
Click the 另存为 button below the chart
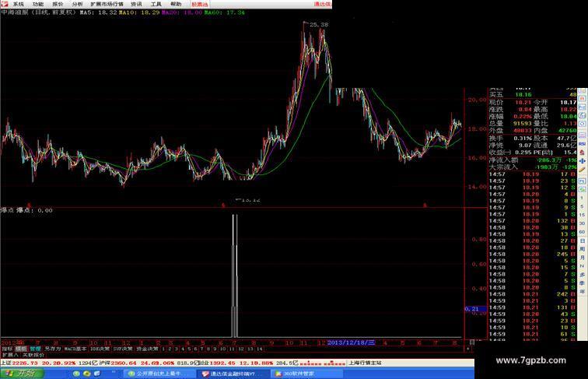(53, 349)
